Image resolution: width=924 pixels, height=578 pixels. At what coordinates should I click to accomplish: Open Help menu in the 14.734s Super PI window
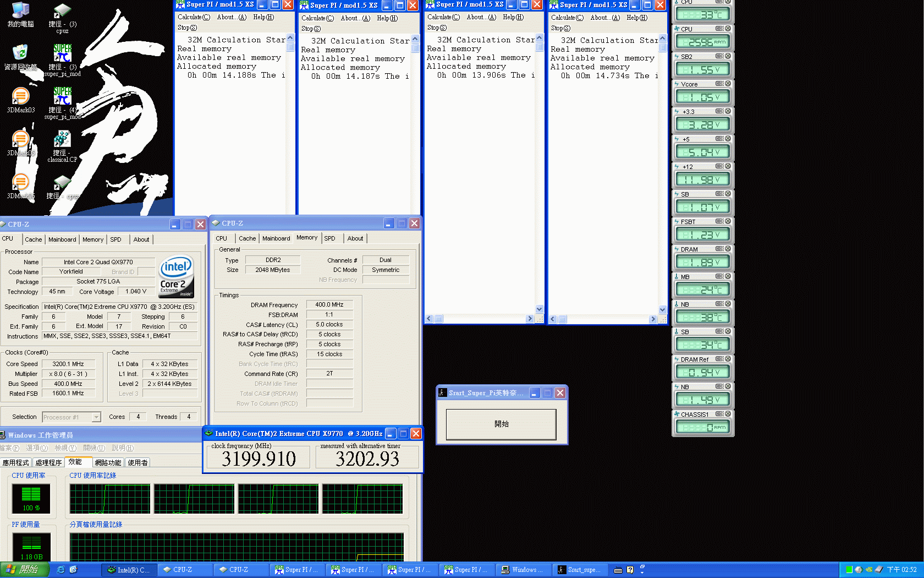click(x=637, y=18)
